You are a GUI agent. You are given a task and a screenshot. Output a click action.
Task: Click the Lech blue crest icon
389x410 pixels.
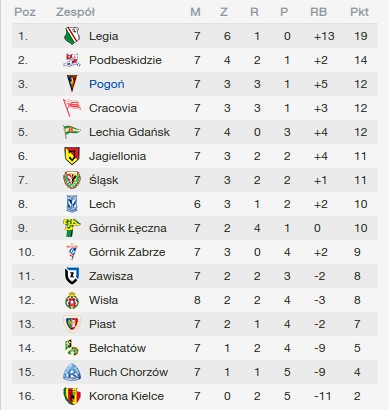point(72,204)
